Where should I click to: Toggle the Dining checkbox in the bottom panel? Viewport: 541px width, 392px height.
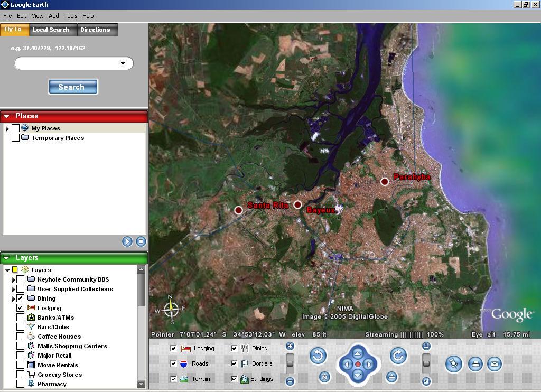click(234, 348)
